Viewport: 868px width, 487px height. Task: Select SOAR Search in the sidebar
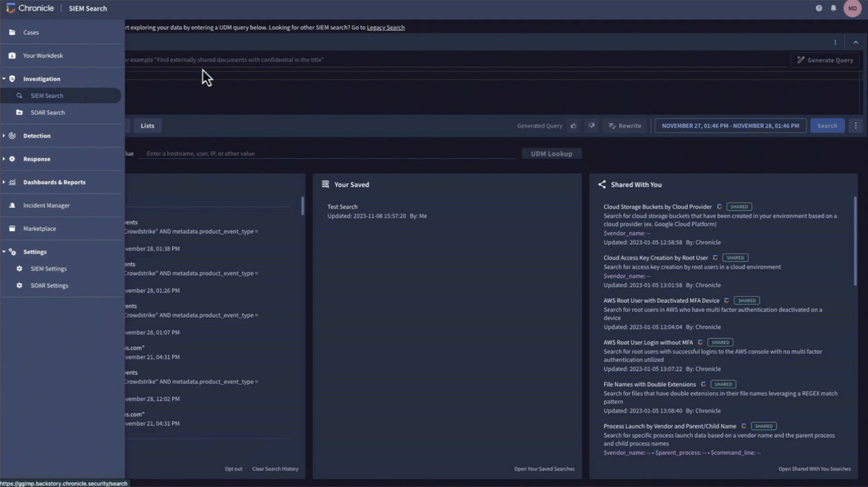click(47, 113)
